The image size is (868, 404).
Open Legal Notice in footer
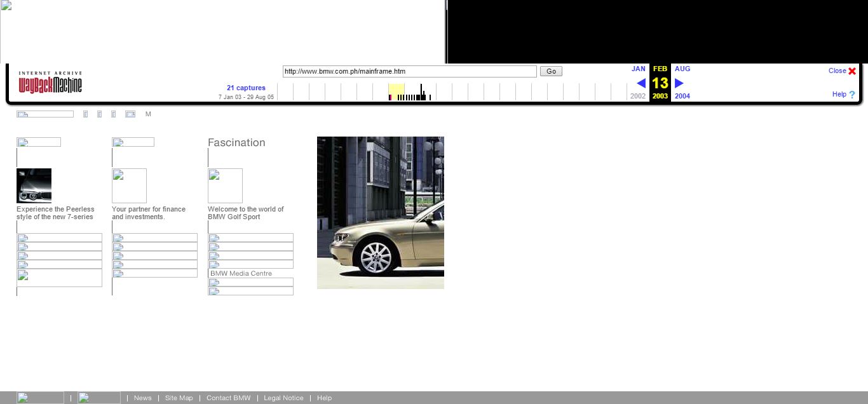pyautogui.click(x=283, y=398)
